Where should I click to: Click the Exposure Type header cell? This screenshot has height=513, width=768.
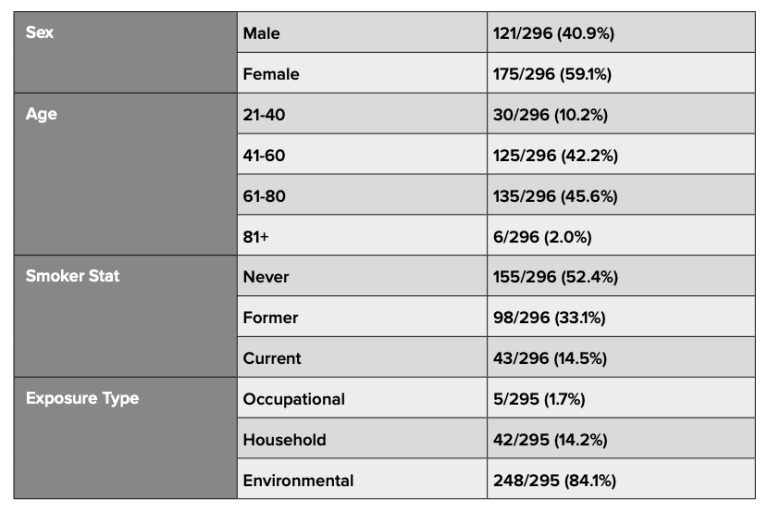(x=126, y=438)
